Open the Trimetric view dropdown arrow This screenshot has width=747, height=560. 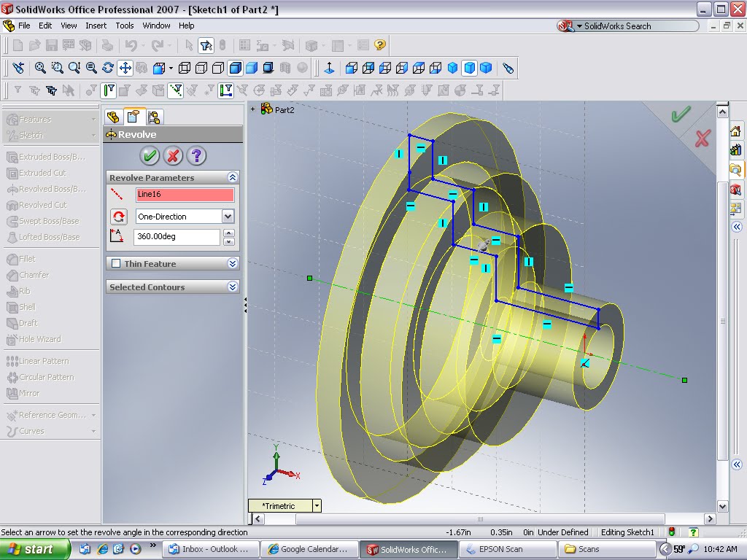point(317,506)
